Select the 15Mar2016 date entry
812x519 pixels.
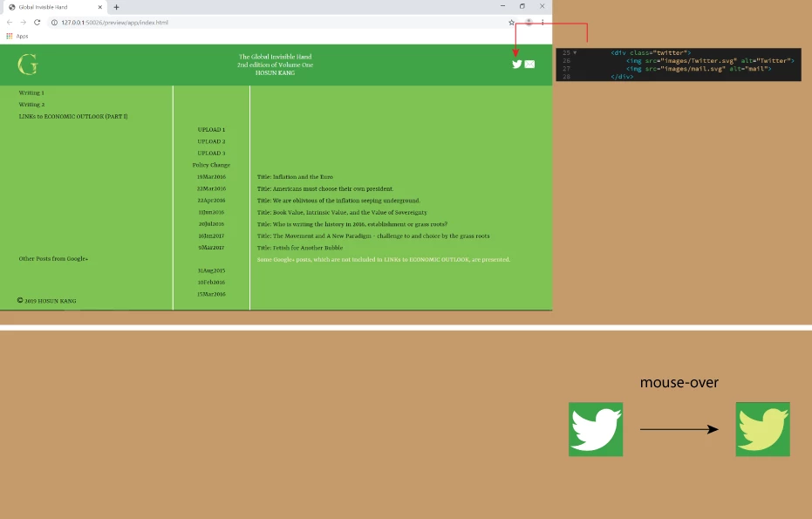tap(211, 294)
